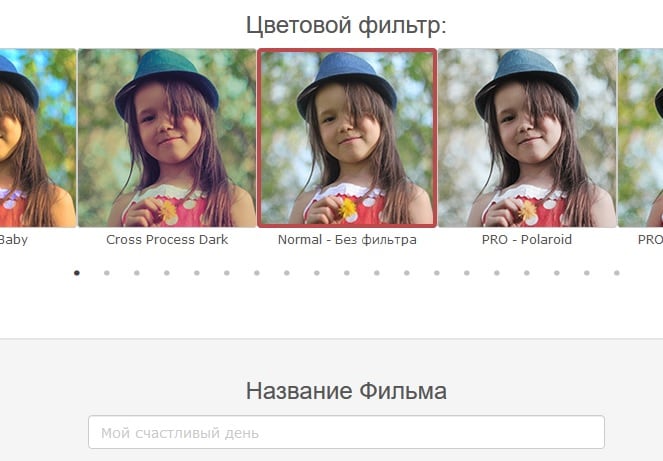Select the fifth carousel pagination dot

point(197,273)
